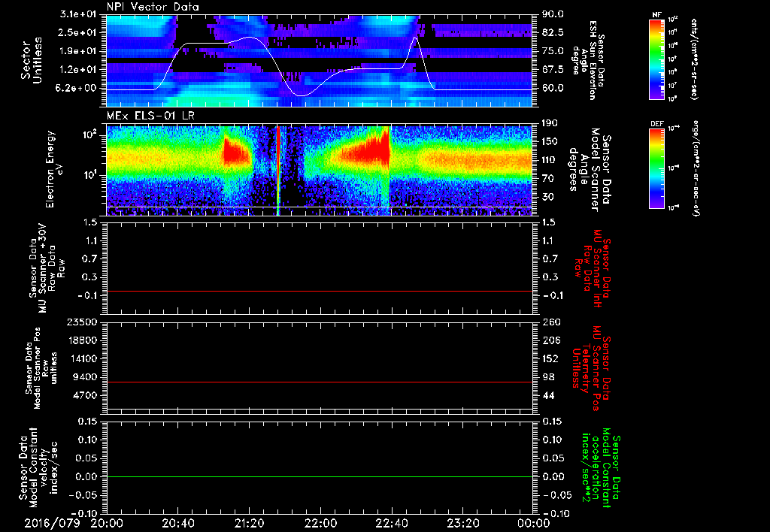770x532 pixels.
Task: Click the "90.0" sun elevation tick value
Action: [x=553, y=14]
